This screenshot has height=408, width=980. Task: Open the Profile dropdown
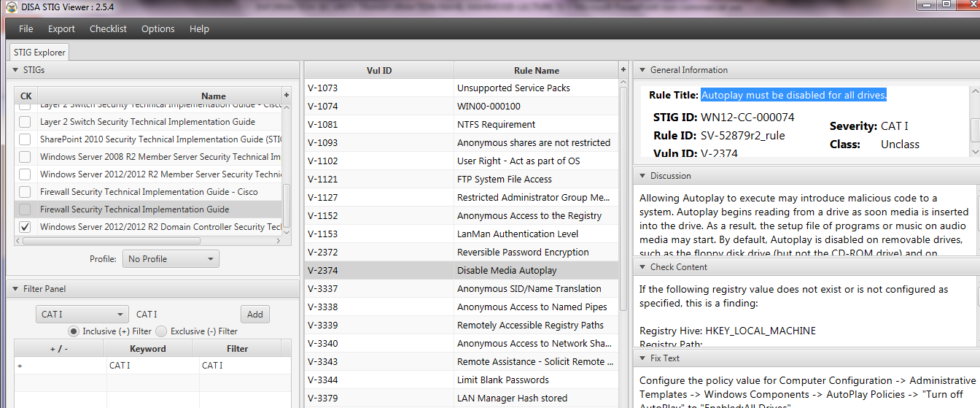click(171, 259)
